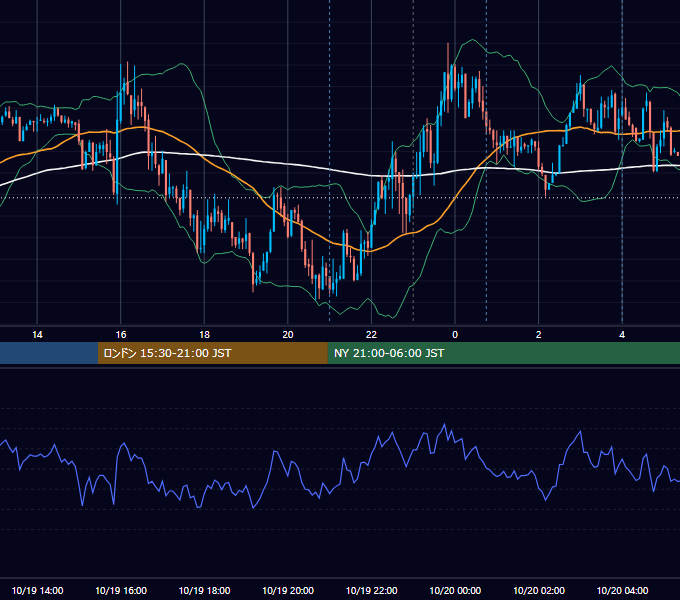Click the 10/20 04:00 label on the lower axis
This screenshot has width=680, height=600.
coord(622,590)
